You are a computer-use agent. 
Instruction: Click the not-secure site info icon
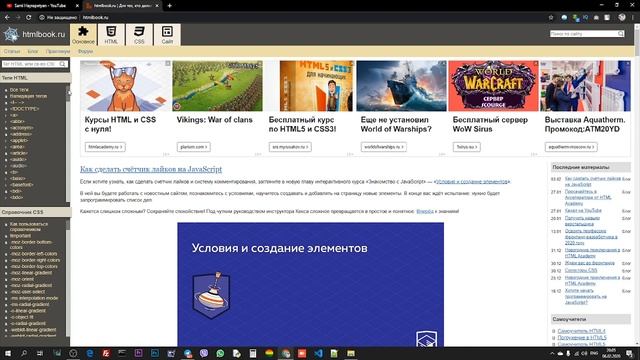point(42,17)
